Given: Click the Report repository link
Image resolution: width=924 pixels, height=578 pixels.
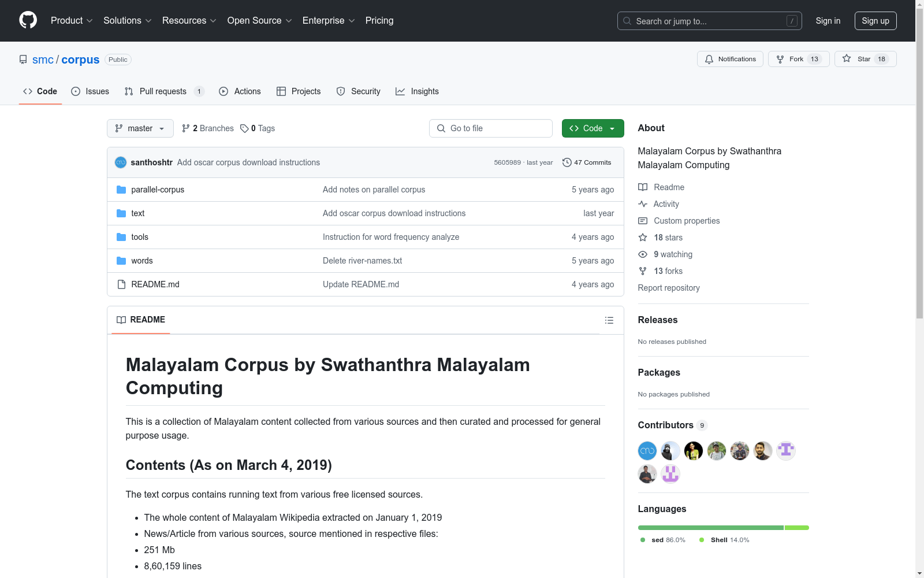Looking at the screenshot, I should point(669,288).
